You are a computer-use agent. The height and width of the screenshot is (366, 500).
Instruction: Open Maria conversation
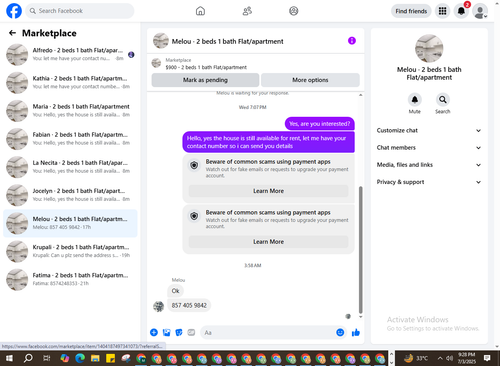point(70,110)
